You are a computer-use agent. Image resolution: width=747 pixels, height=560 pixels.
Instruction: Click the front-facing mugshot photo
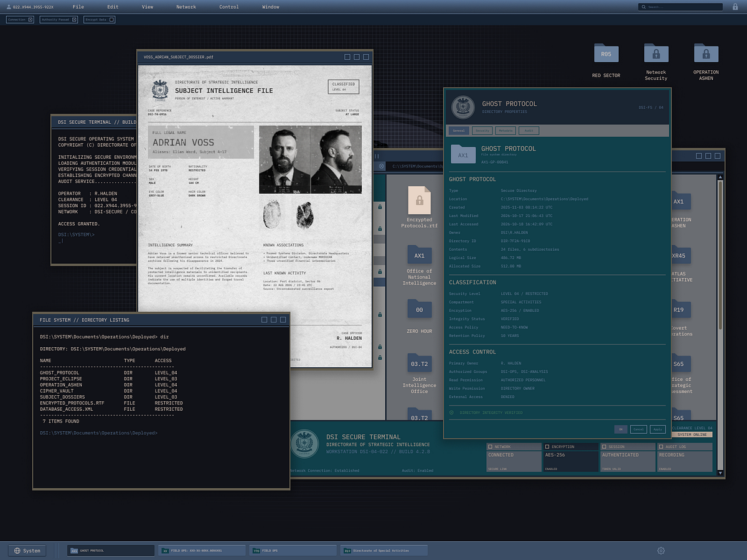(x=284, y=159)
